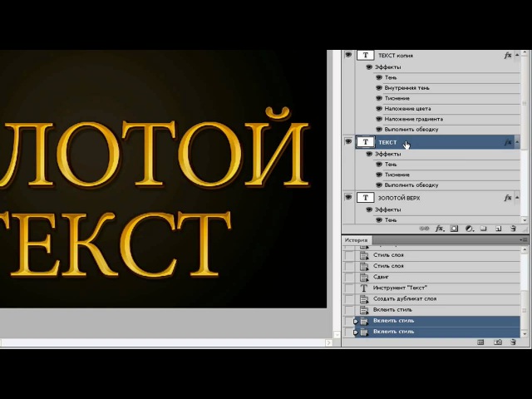Collapse effects list of ТЕКСТ копия layer
This screenshot has height=399, width=532.
(517, 55)
